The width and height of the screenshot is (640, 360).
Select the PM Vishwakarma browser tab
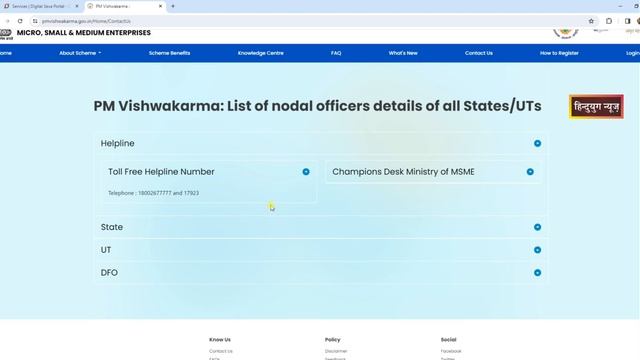point(125,6)
